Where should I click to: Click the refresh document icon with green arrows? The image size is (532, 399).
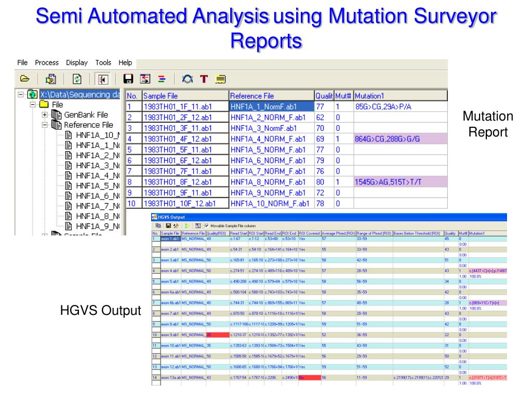pos(77,79)
